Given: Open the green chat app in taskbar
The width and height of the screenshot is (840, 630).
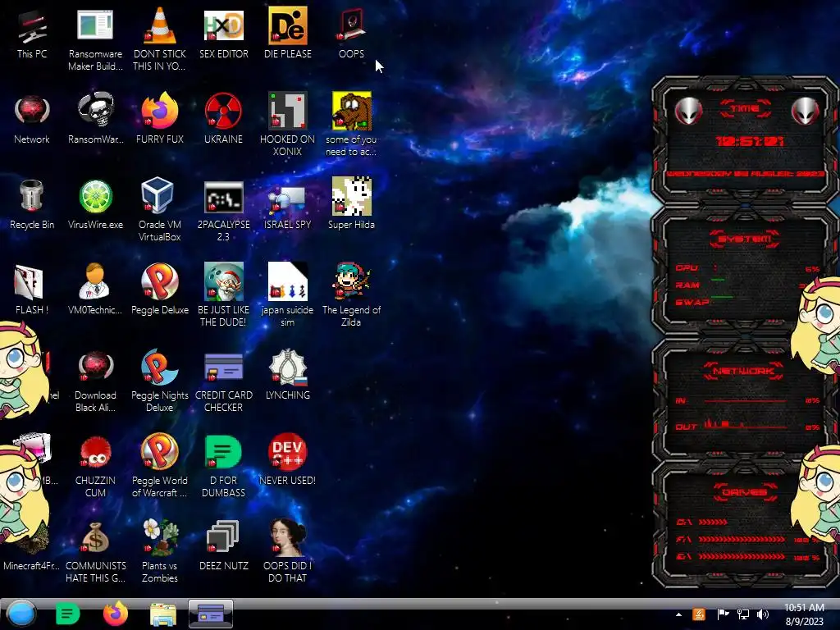Looking at the screenshot, I should coord(67,614).
